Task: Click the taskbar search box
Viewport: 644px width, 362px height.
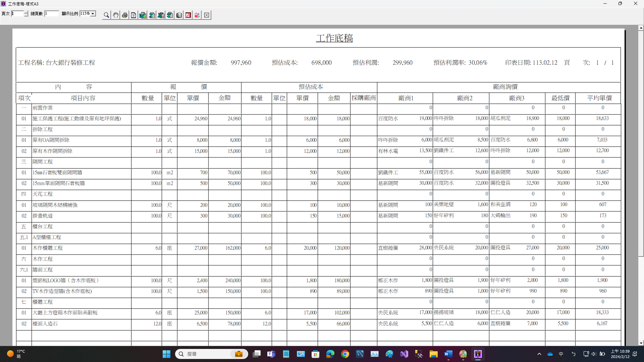Action: coord(211,354)
